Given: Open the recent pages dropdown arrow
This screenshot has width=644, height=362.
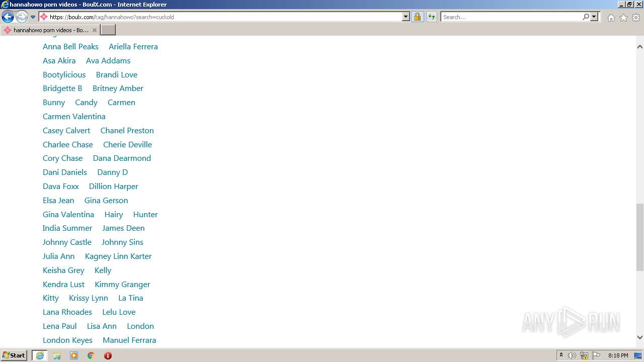Looking at the screenshot, I should pyautogui.click(x=33, y=17).
